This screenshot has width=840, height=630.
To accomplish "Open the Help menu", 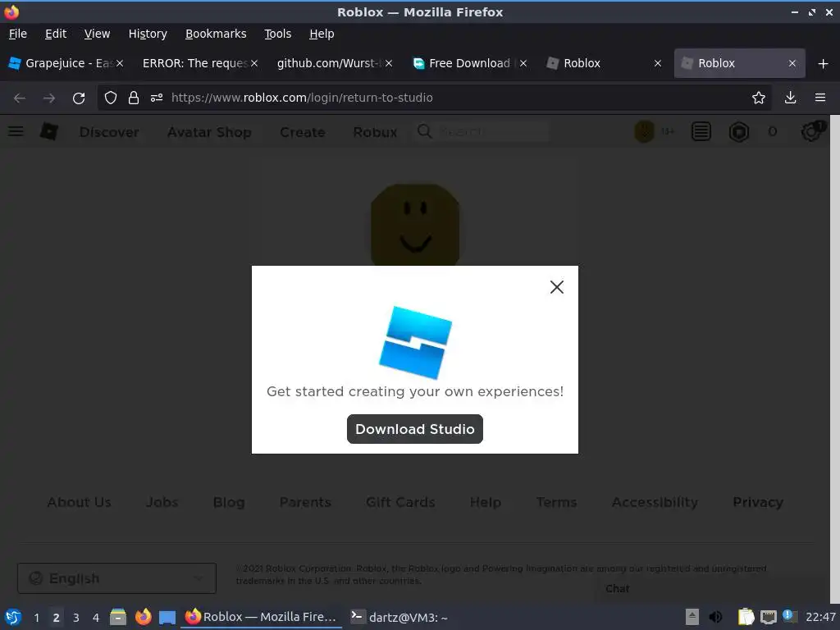I will point(322,34).
